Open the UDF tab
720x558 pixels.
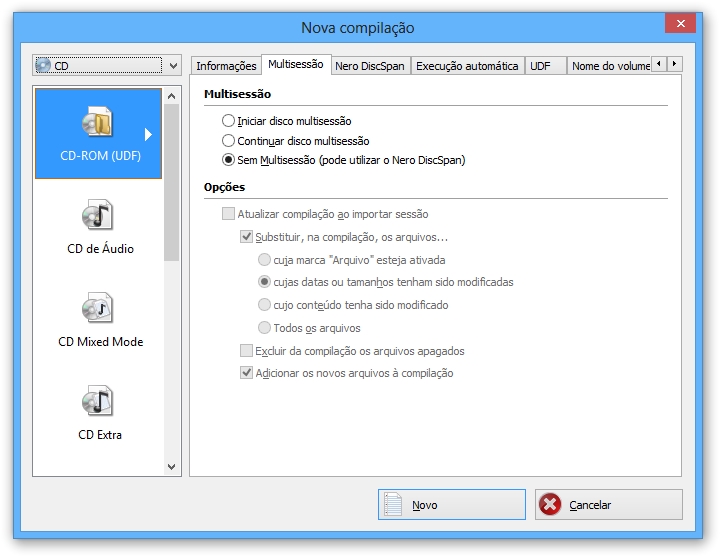(x=545, y=66)
